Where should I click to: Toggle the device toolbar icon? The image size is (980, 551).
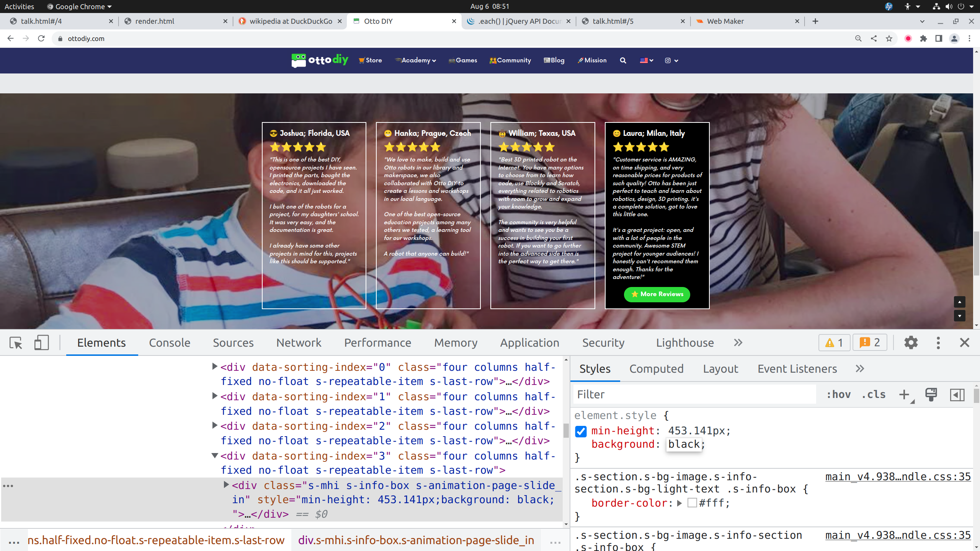(41, 342)
